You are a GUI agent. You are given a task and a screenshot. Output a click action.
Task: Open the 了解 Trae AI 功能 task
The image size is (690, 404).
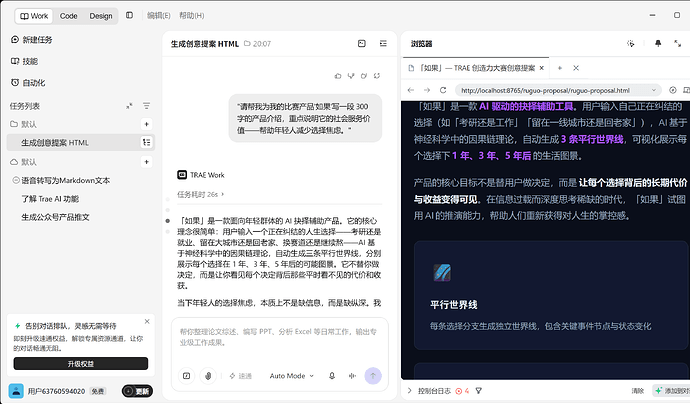pos(50,199)
